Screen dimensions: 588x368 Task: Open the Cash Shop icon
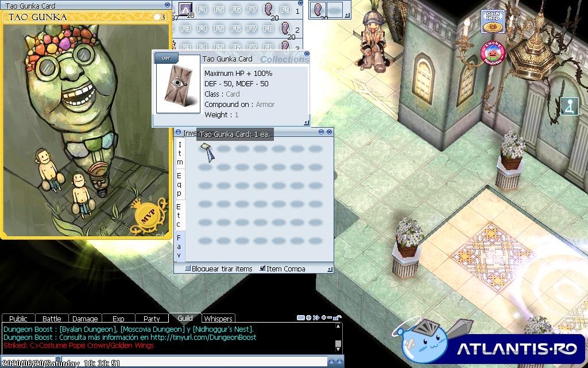(x=493, y=22)
